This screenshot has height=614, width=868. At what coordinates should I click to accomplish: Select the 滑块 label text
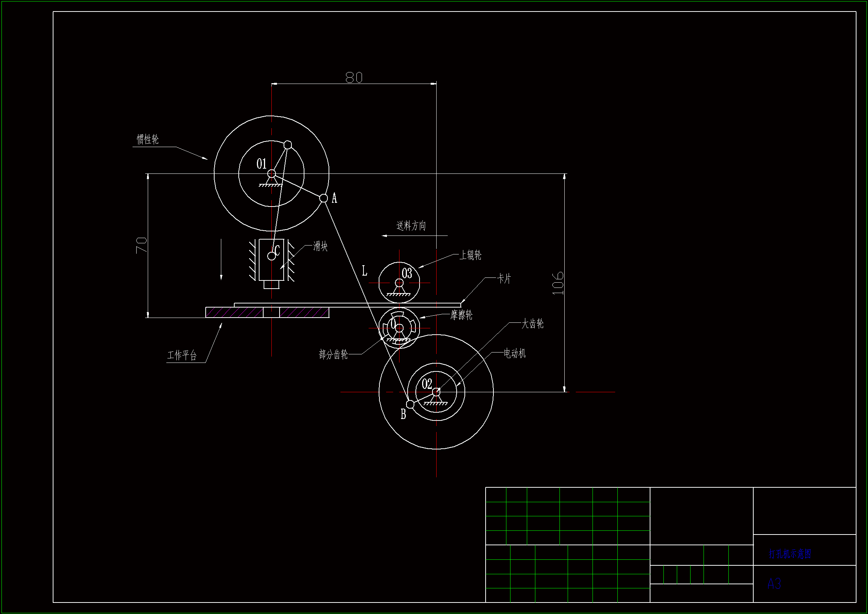click(320, 247)
